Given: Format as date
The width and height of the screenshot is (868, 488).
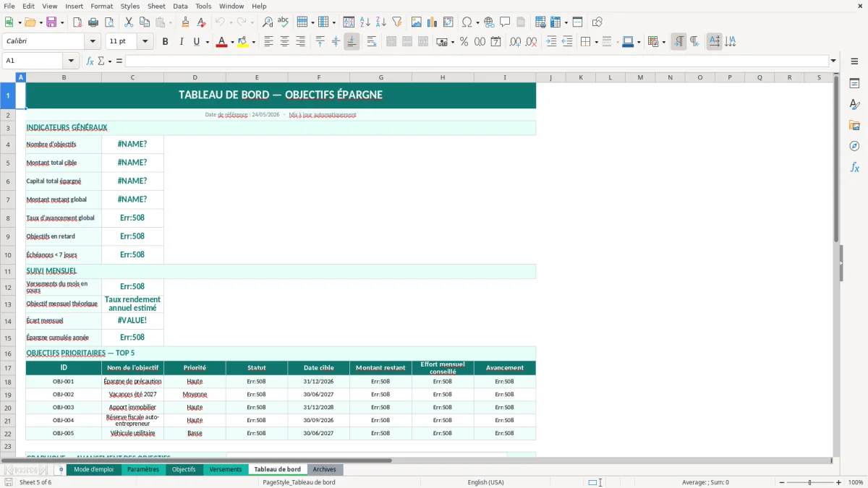Looking at the screenshot, I should coord(496,42).
